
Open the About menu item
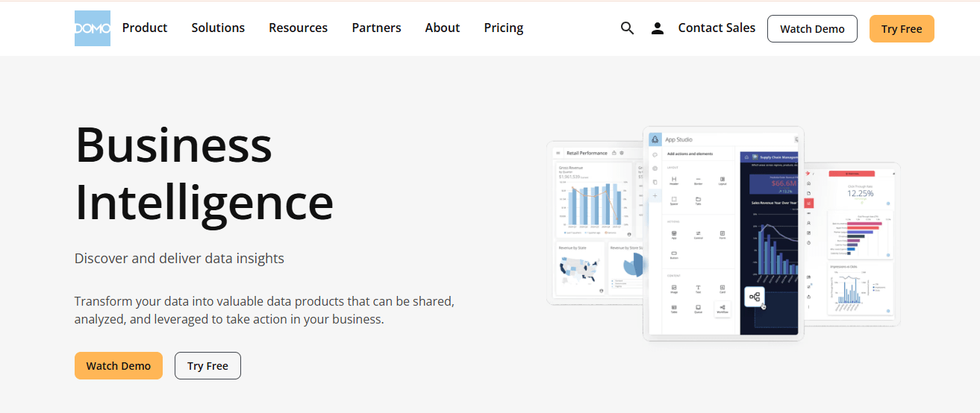442,28
